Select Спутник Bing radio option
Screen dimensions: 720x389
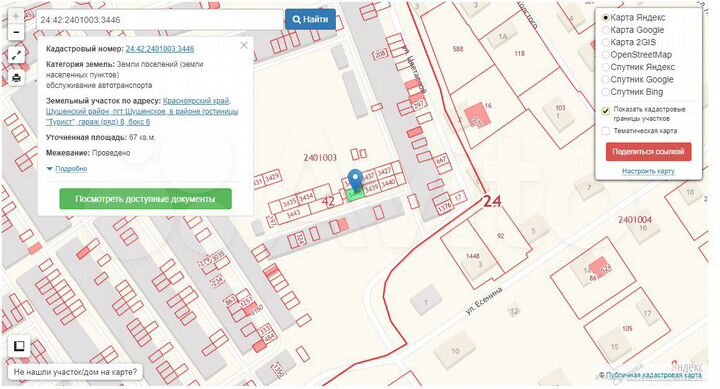pos(606,92)
